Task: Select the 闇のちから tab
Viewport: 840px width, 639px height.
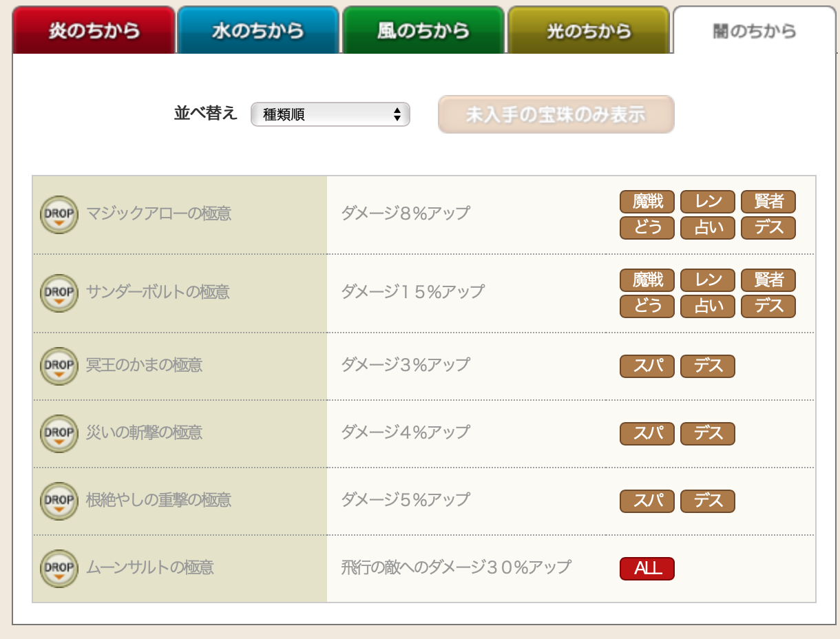Action: coord(755,30)
